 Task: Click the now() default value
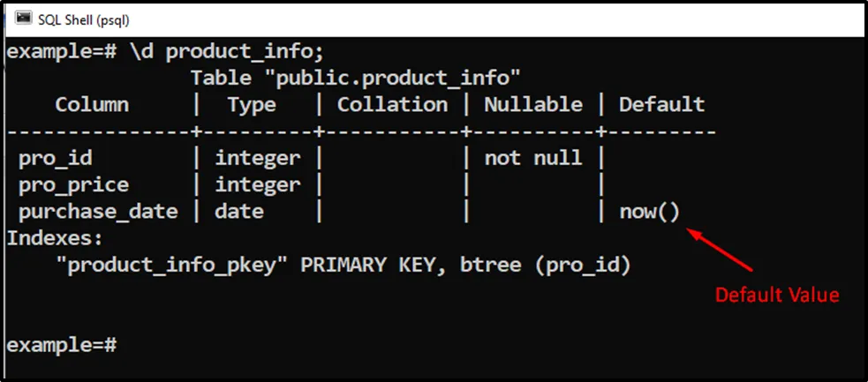pos(649,212)
